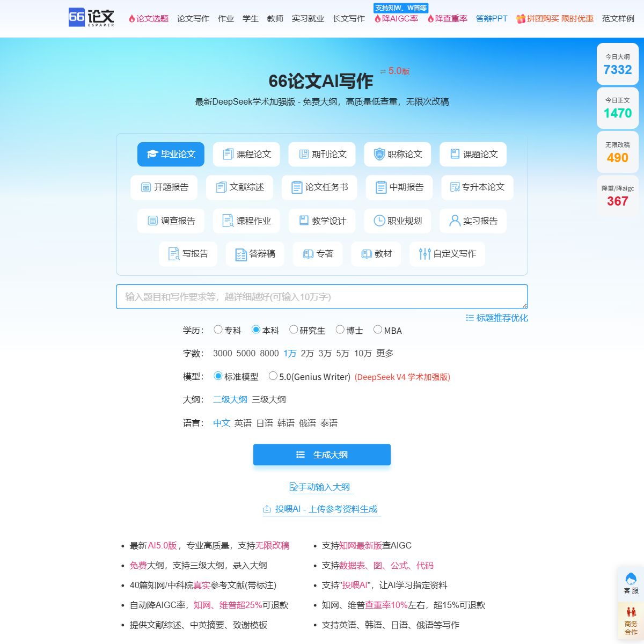Select 泰语 as the writing language
This screenshot has height=644, width=644.
(329, 423)
